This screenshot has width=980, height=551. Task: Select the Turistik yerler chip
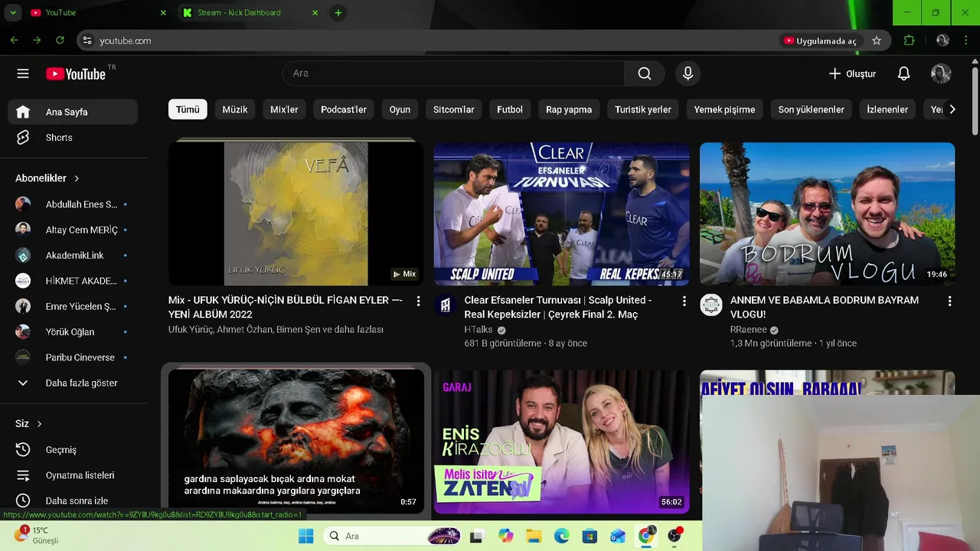tap(643, 109)
